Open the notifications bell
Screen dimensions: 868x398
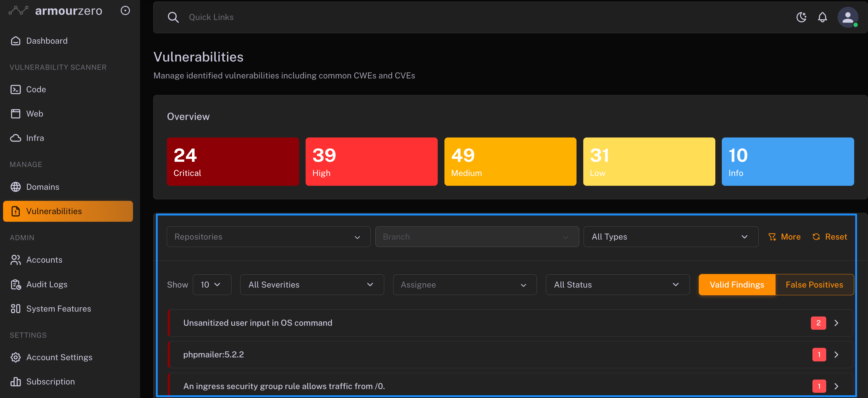[822, 17]
